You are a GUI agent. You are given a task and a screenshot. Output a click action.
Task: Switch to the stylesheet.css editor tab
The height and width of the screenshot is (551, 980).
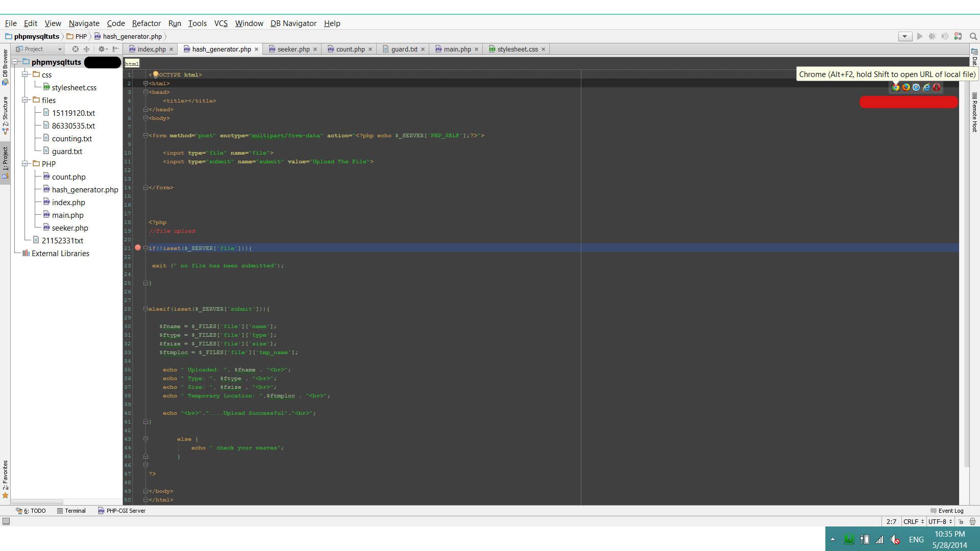click(517, 49)
